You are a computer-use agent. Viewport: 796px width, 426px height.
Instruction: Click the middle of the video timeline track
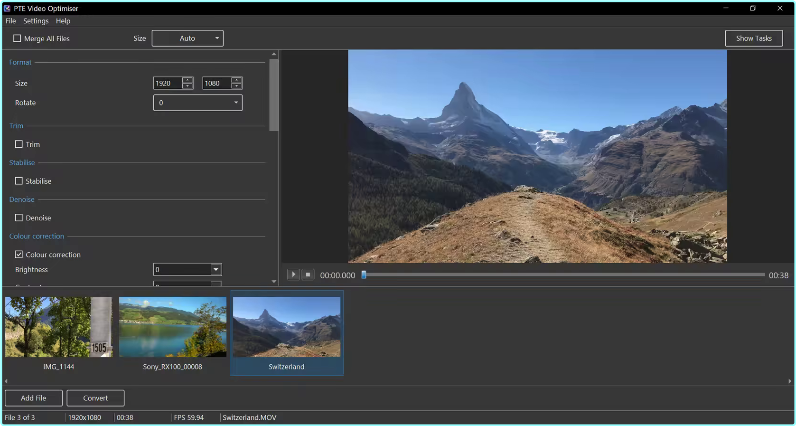pyautogui.click(x=564, y=275)
